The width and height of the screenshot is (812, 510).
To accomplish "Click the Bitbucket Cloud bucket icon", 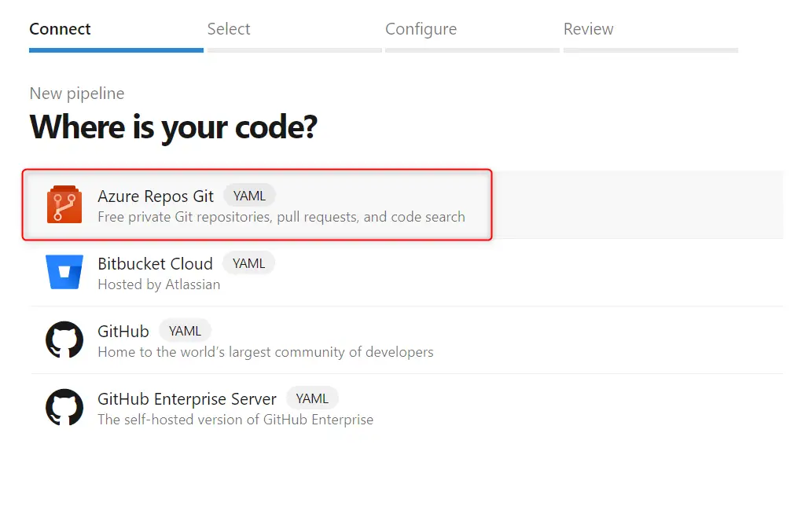I will coord(64,272).
